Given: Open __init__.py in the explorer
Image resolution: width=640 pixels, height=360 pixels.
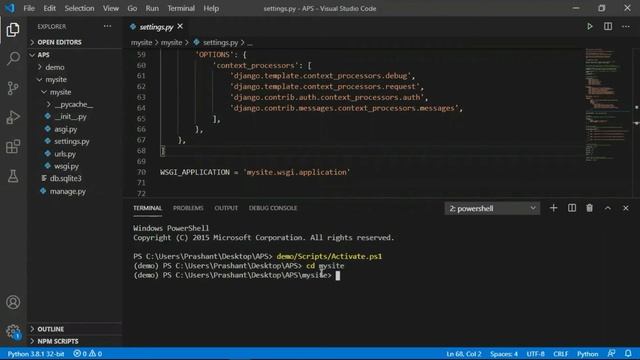Looking at the screenshot, I should click(x=70, y=116).
